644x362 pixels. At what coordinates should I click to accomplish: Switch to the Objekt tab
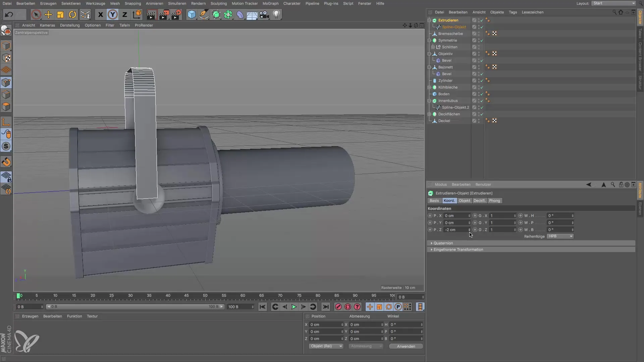[x=465, y=200]
